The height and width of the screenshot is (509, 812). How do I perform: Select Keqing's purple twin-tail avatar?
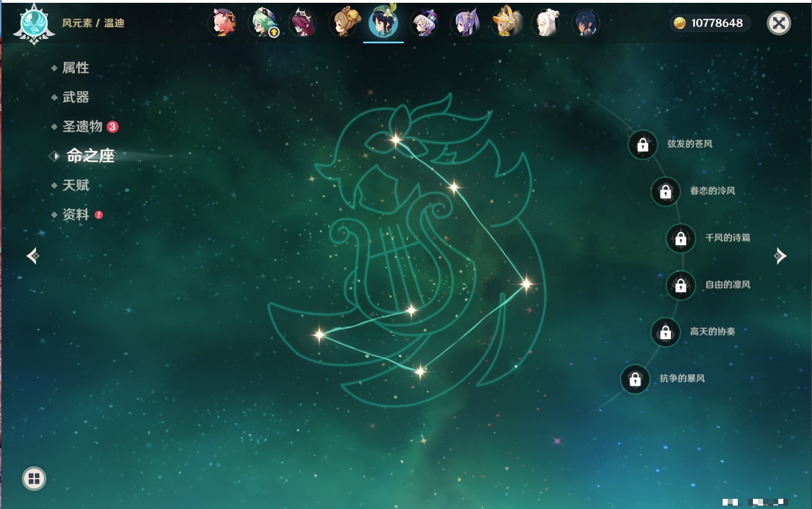pos(465,23)
